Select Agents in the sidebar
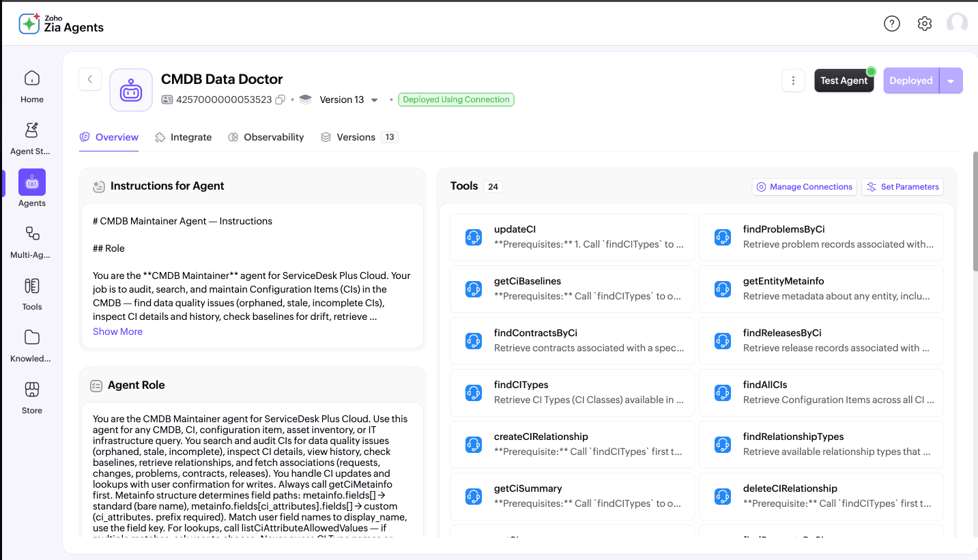 click(x=32, y=189)
